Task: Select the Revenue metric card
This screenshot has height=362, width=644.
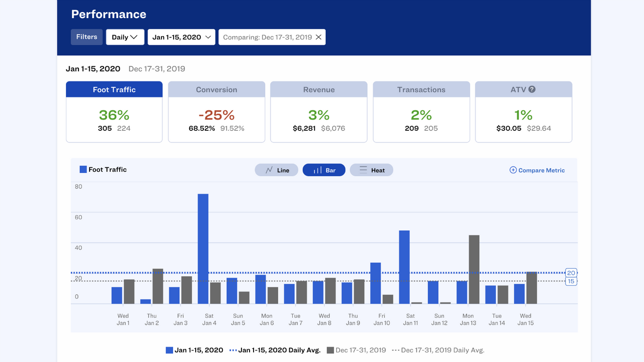Action: coord(318,112)
